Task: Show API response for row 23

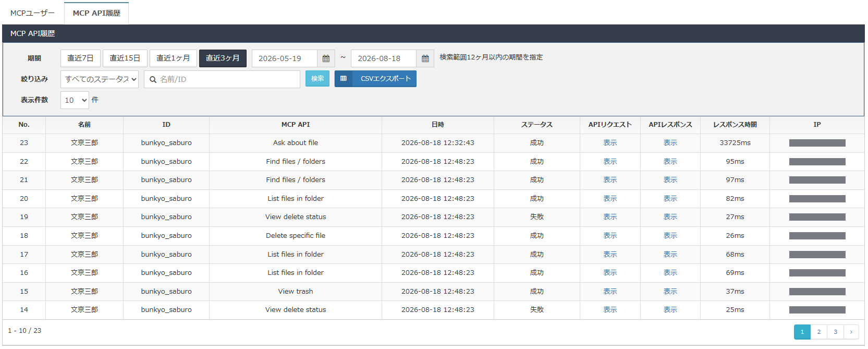Action: (x=670, y=143)
